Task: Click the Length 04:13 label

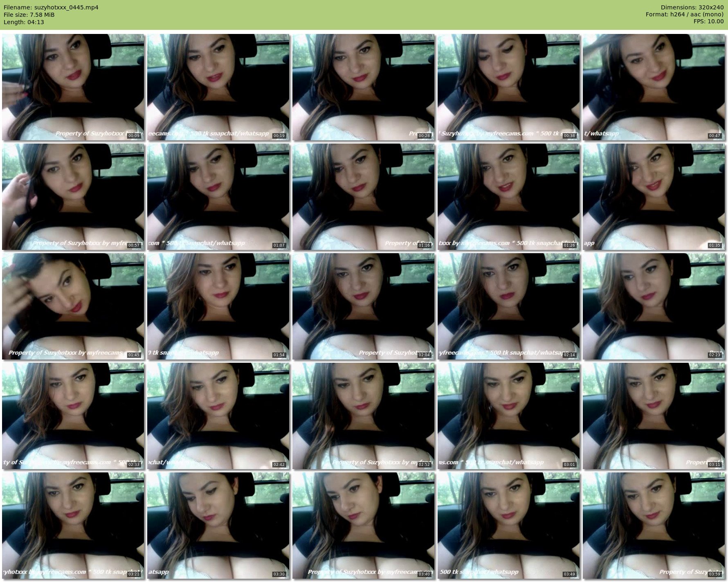Action: (24, 22)
